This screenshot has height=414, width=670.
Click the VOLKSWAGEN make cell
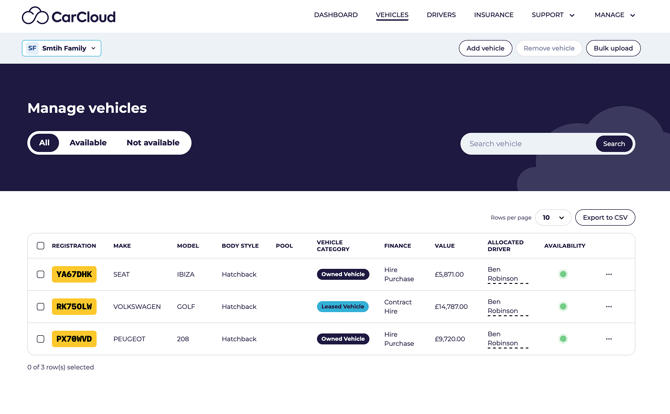pyautogui.click(x=137, y=306)
